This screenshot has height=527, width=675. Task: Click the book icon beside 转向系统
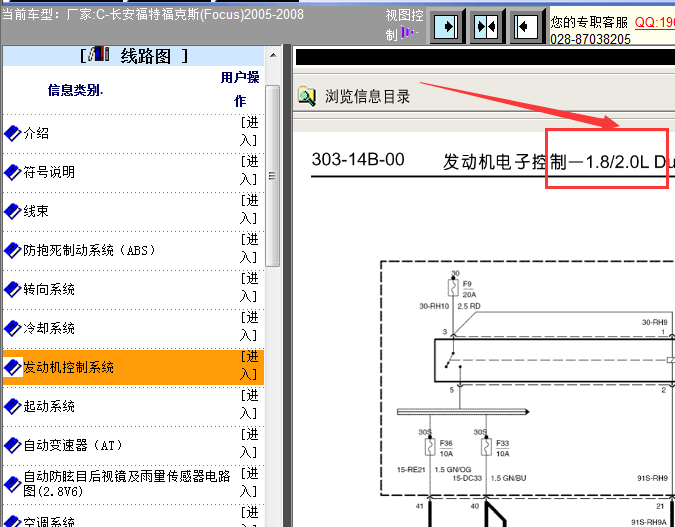(12, 289)
